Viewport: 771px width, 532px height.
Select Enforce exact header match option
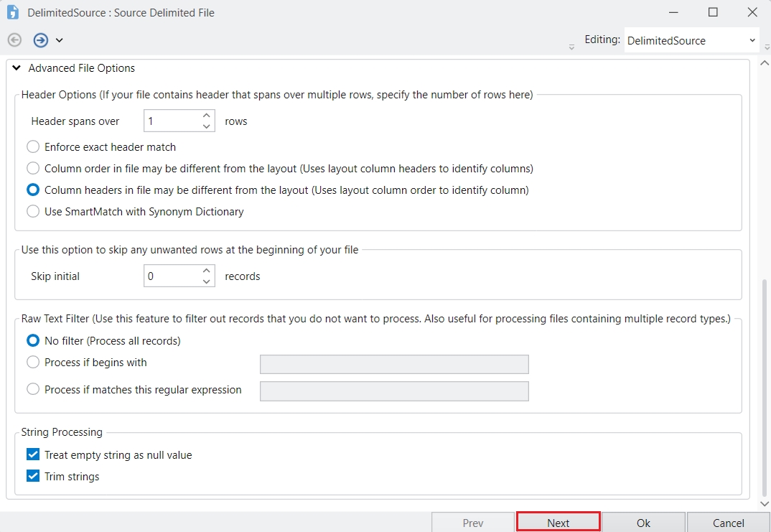click(x=33, y=147)
